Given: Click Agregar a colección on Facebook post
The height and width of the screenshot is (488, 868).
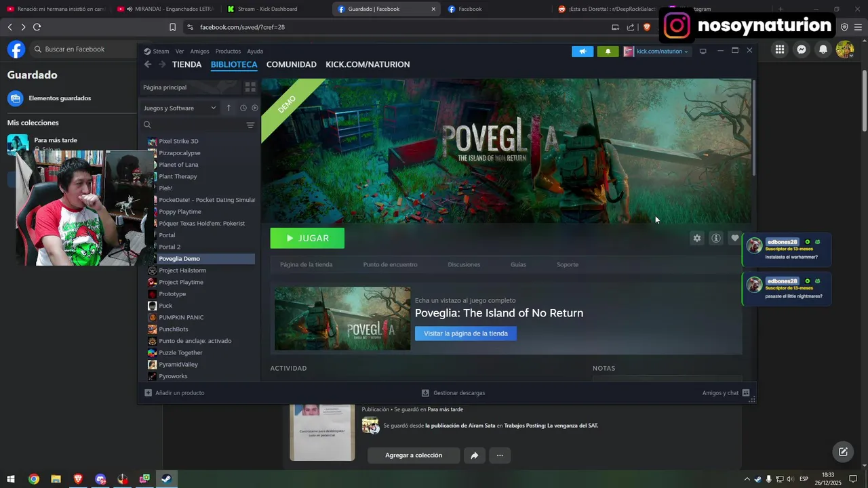Looking at the screenshot, I should tap(414, 455).
